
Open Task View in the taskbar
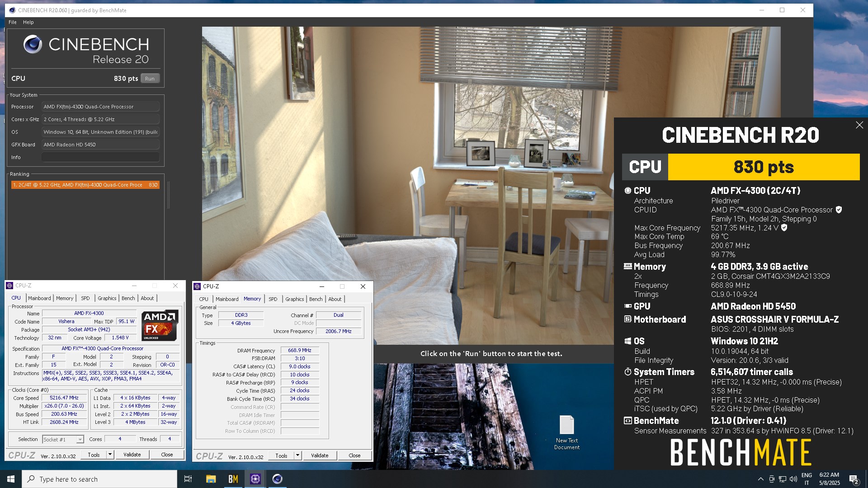188,479
